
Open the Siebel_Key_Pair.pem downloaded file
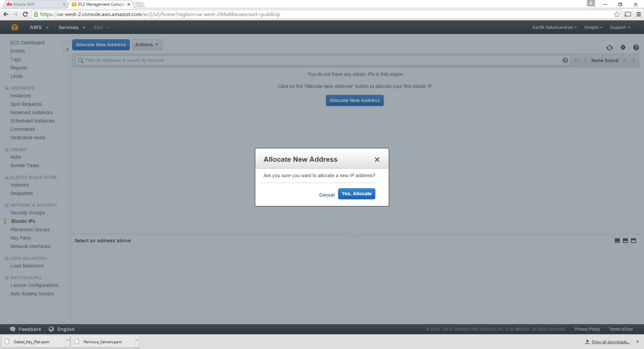33,342
